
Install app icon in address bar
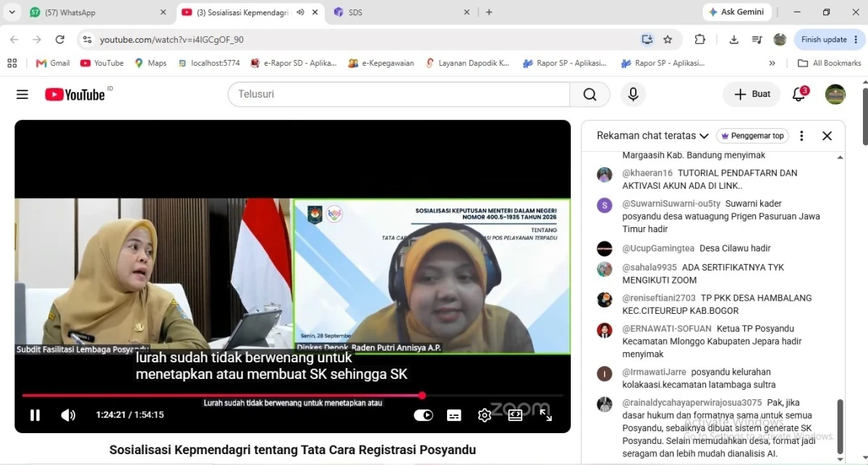pos(647,40)
